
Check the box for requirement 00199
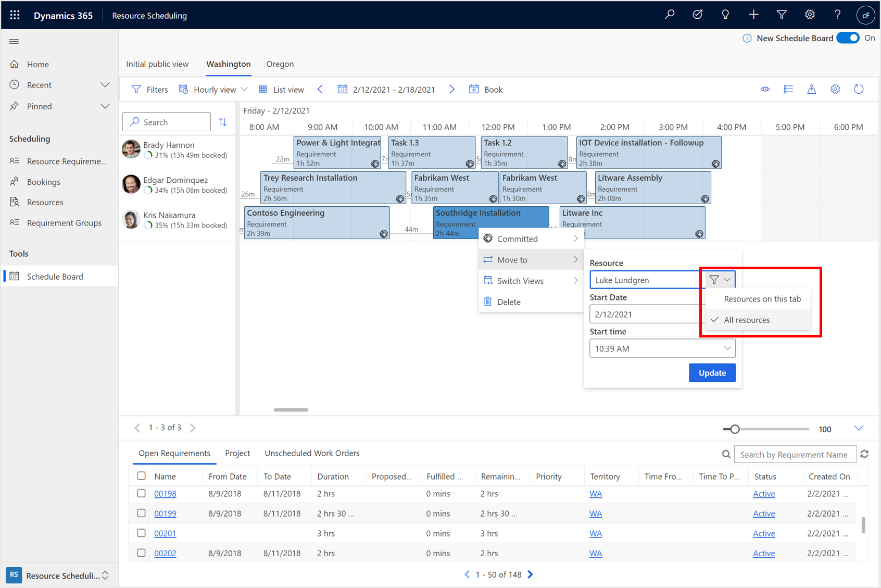click(141, 513)
